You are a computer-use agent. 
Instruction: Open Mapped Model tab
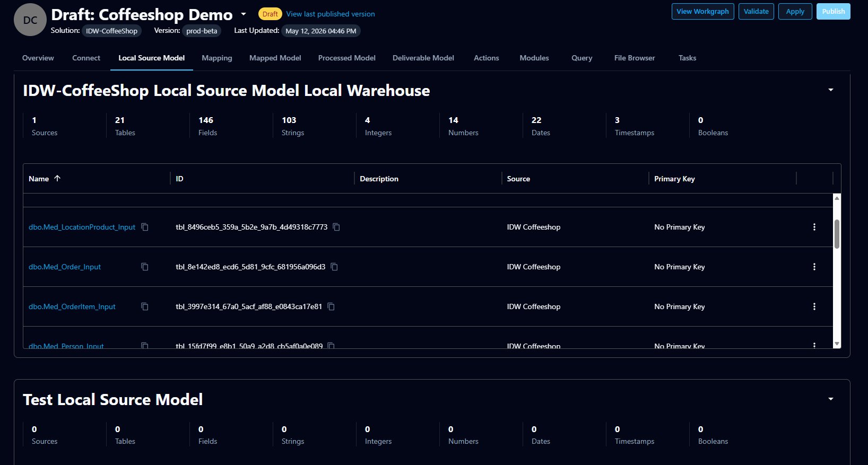(275, 58)
